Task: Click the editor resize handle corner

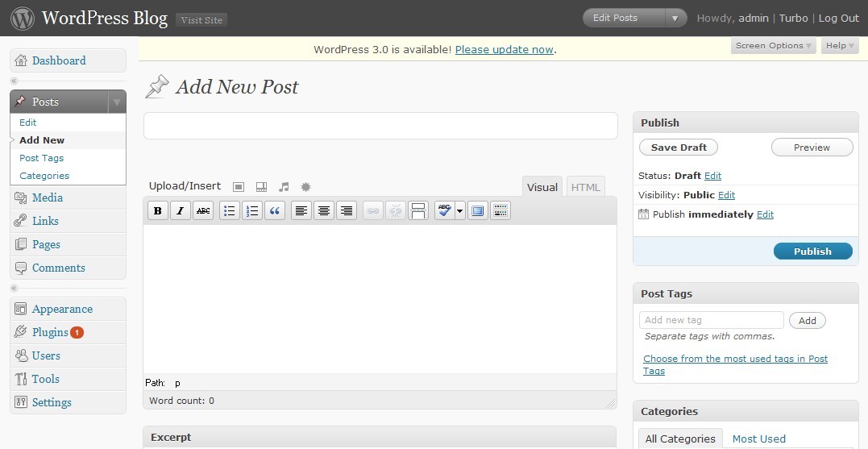Action: (x=611, y=404)
